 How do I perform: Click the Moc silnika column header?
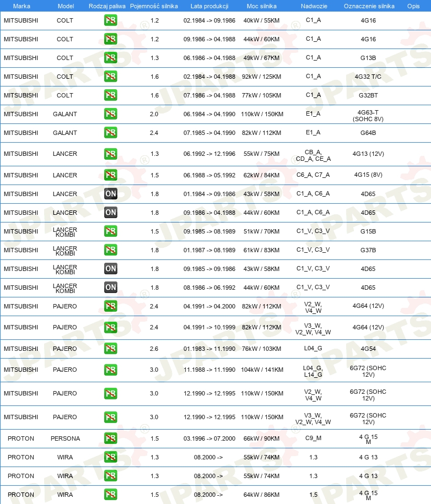(x=261, y=6)
